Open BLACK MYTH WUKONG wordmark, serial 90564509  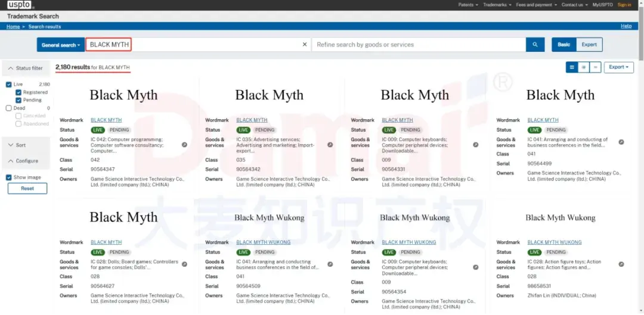click(x=264, y=242)
